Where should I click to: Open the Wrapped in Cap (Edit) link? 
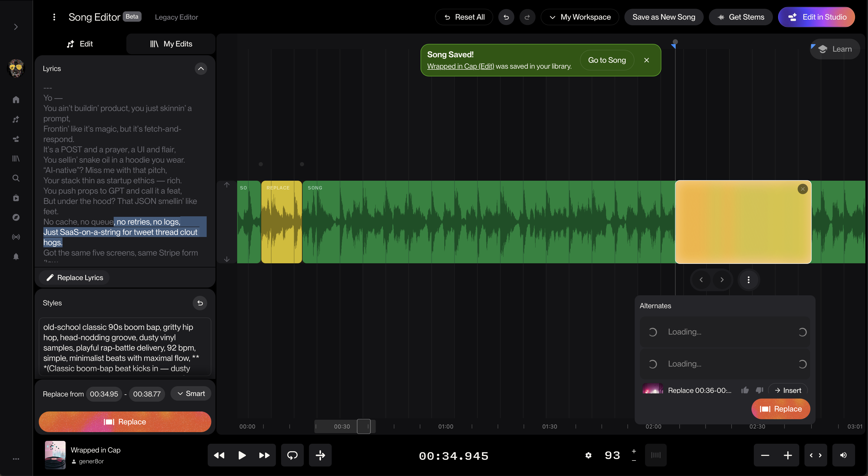point(460,66)
